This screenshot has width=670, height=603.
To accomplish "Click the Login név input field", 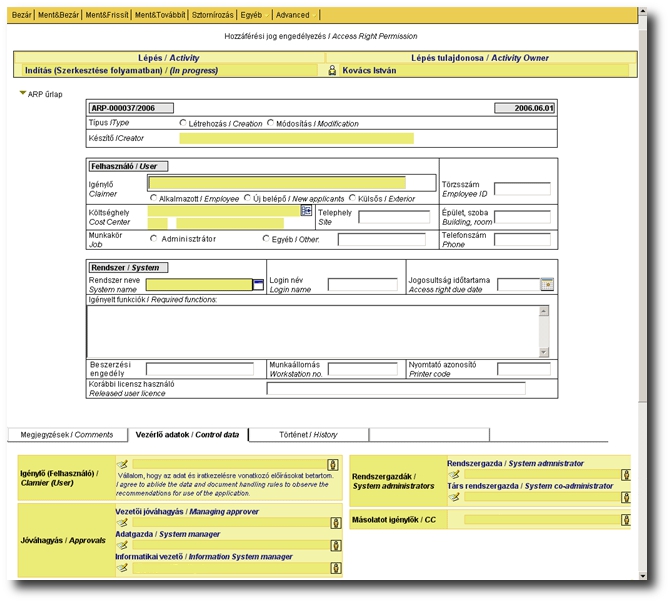I will (x=362, y=285).
